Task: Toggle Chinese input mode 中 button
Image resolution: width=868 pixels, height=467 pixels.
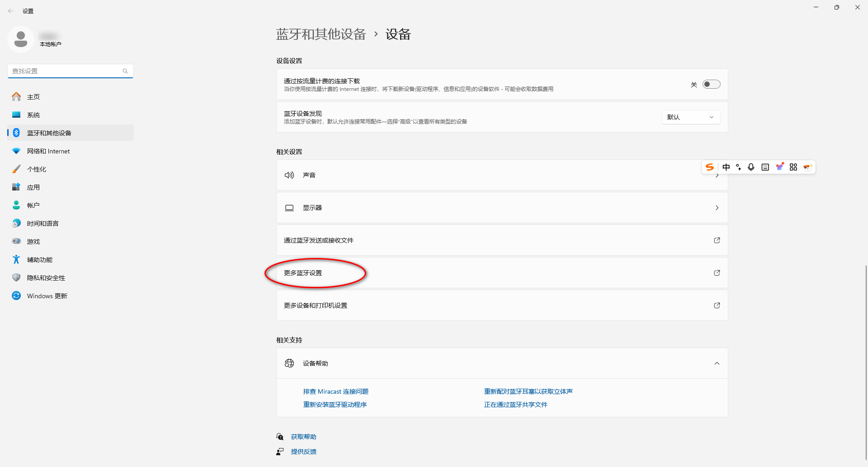Action: coord(726,167)
